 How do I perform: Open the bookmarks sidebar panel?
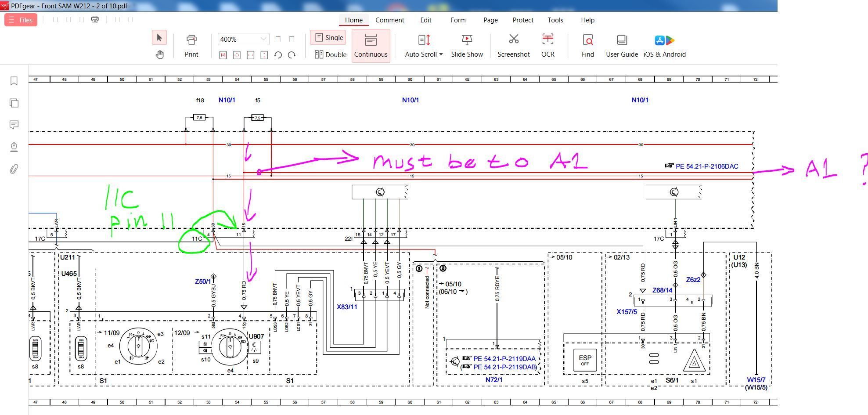(x=14, y=81)
